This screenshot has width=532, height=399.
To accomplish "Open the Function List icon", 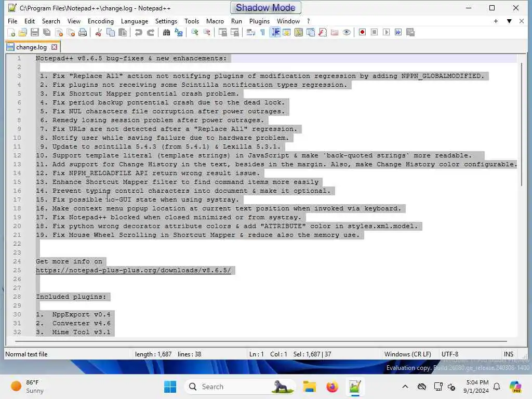I will pyautogui.click(x=323, y=33).
